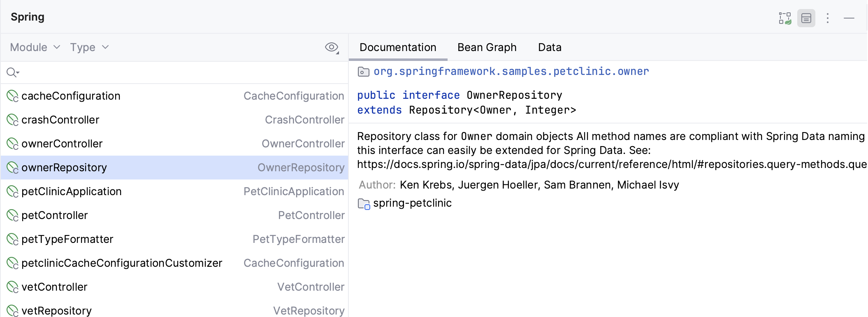The width and height of the screenshot is (868, 317).
Task: Click into the bean search field
Action: (x=177, y=73)
